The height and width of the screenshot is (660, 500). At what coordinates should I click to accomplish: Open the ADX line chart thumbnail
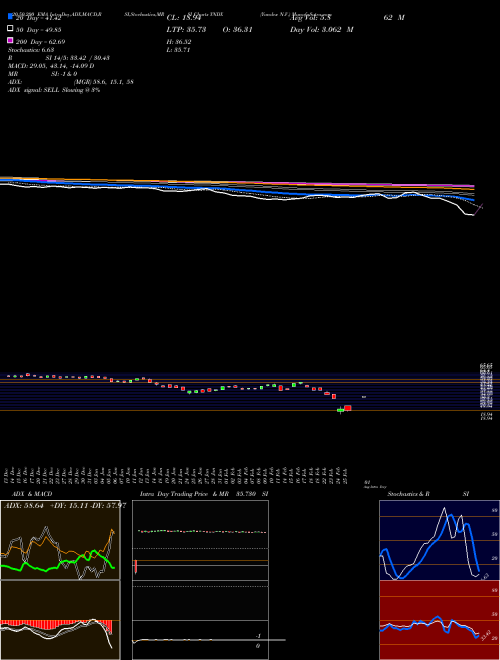[60, 540]
